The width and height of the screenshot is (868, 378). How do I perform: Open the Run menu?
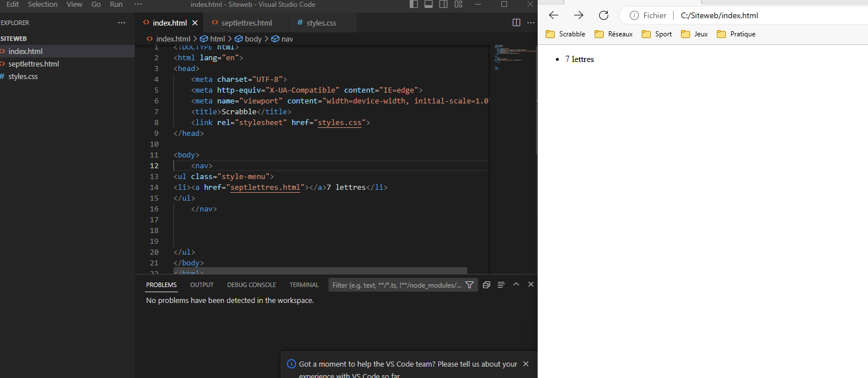(116, 4)
